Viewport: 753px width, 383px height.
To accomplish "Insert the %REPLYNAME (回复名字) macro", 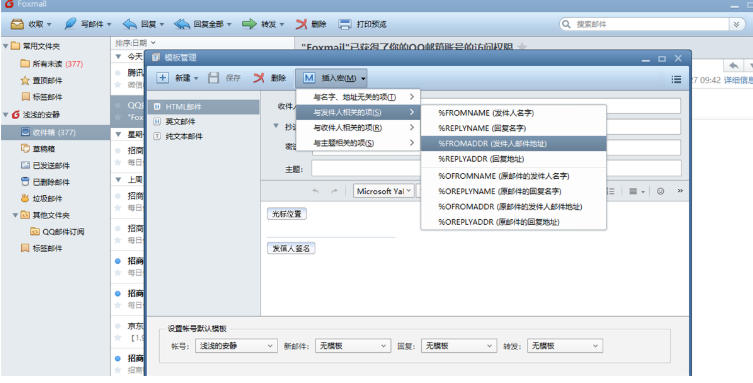I will 513,128.
